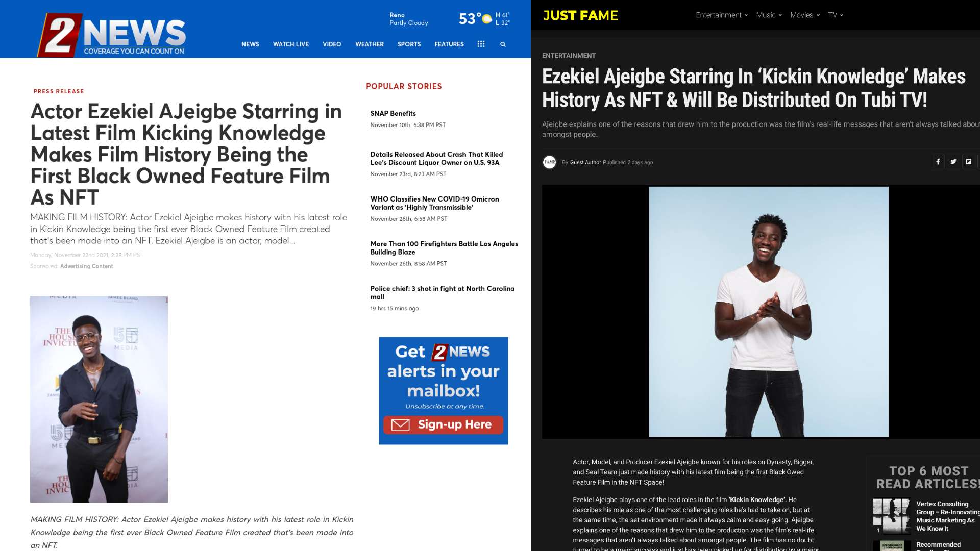Click the Just Fame site logo
This screenshot has width=980, height=551.
(579, 15)
